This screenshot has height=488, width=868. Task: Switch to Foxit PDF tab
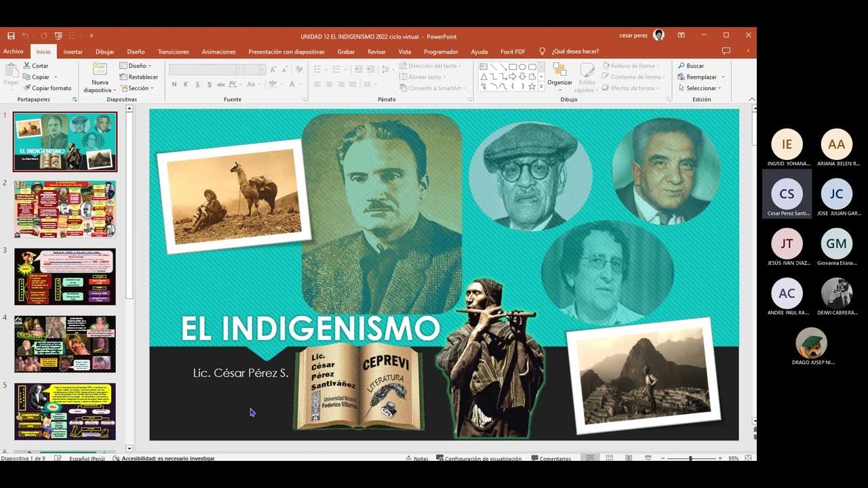pyautogui.click(x=513, y=52)
